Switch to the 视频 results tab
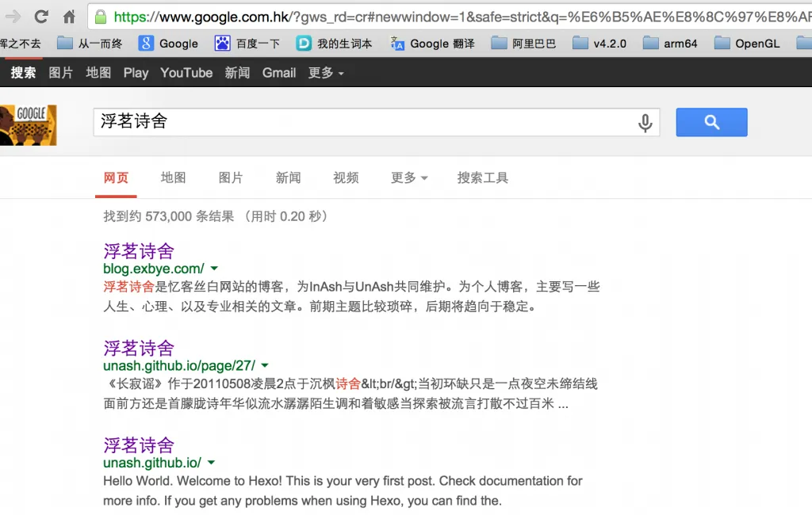This screenshot has height=515, width=812. click(346, 178)
